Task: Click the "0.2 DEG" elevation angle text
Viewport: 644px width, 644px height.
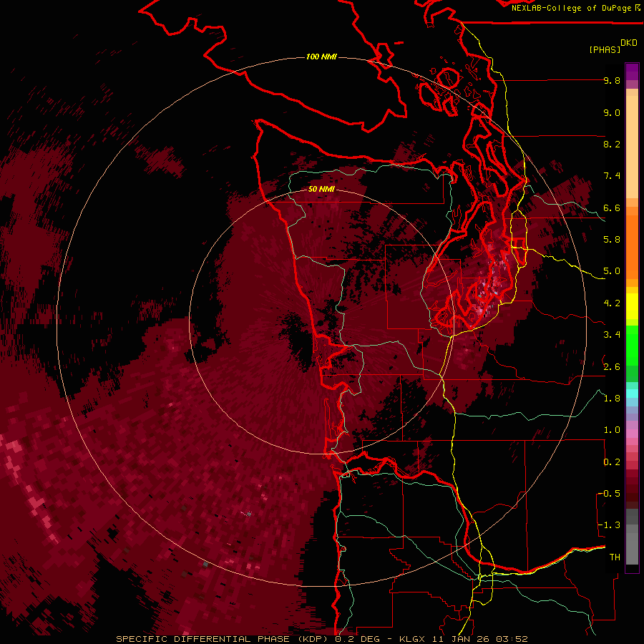Action: coord(356,639)
